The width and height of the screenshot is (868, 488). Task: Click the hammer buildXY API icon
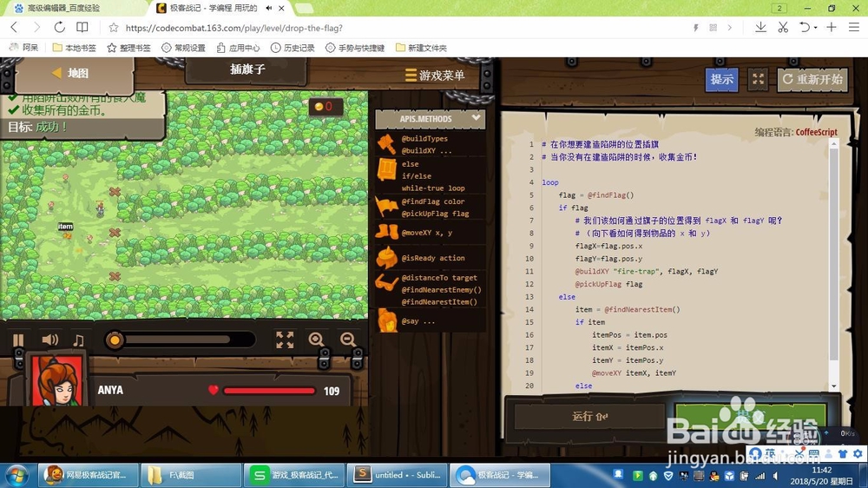(x=386, y=144)
